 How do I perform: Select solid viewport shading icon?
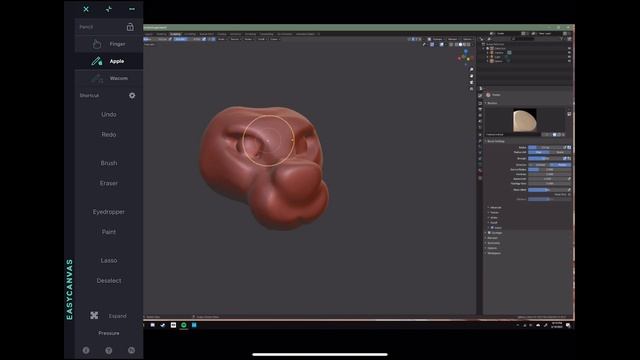pos(460,44)
